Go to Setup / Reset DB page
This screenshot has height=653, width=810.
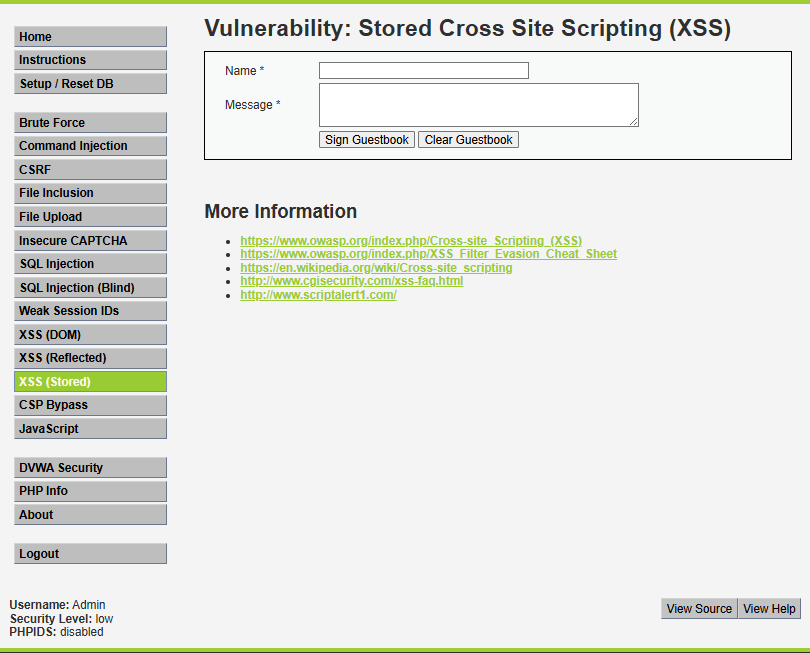[90, 84]
